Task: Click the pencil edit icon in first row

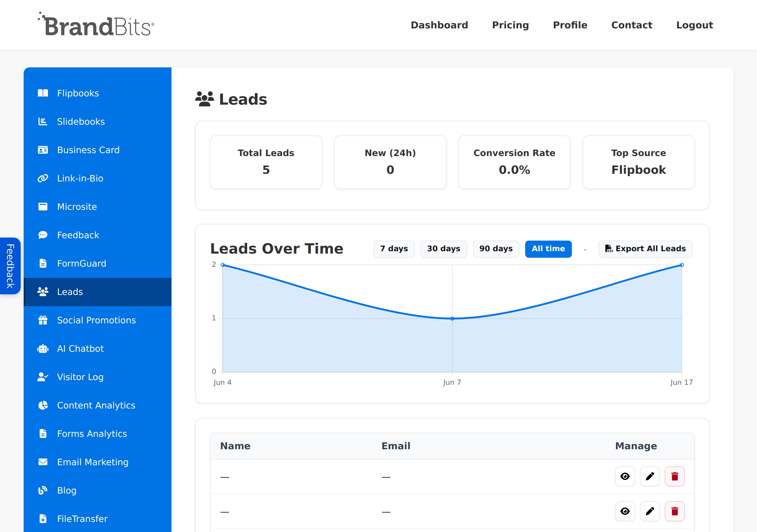Action: pyautogui.click(x=650, y=476)
